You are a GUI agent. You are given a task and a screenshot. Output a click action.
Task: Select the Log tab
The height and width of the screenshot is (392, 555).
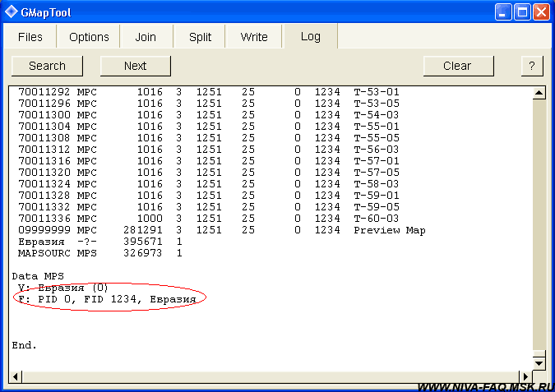(311, 36)
